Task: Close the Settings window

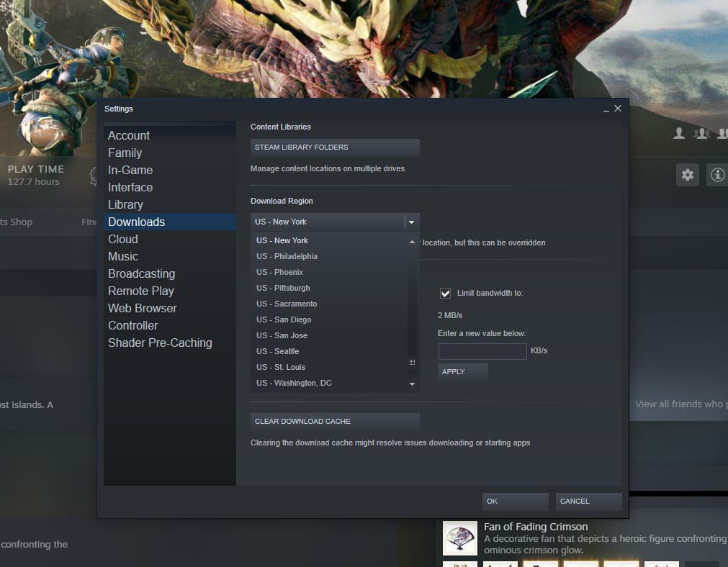Action: (x=618, y=108)
